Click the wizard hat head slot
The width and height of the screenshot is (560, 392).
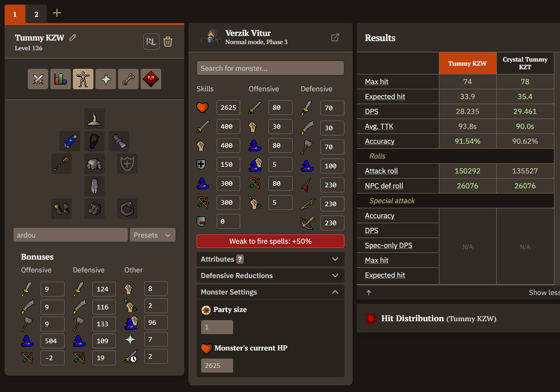click(94, 119)
